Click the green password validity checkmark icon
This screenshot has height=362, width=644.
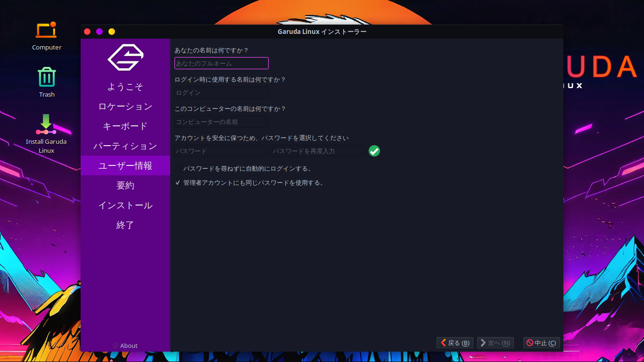click(374, 151)
